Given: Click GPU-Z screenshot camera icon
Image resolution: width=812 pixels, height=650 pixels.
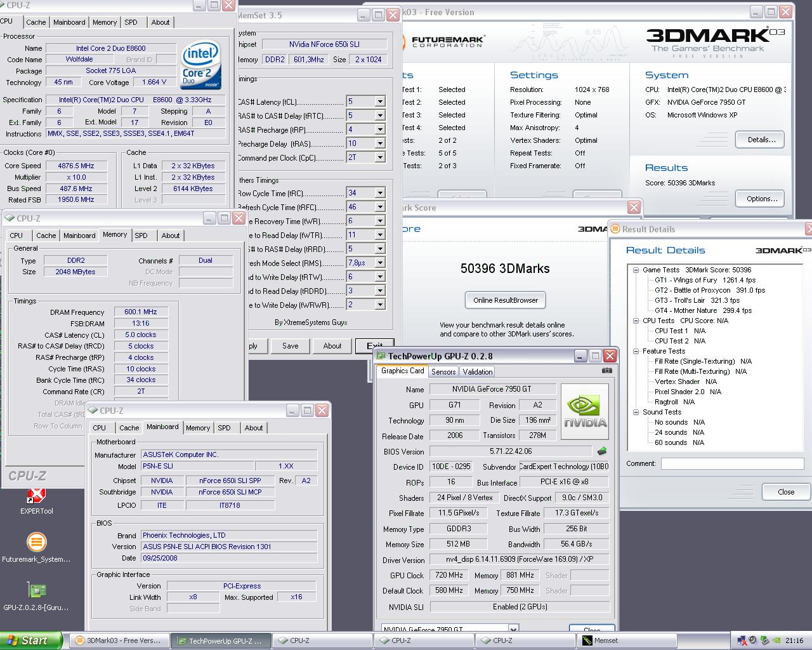Looking at the screenshot, I should click(x=607, y=371).
